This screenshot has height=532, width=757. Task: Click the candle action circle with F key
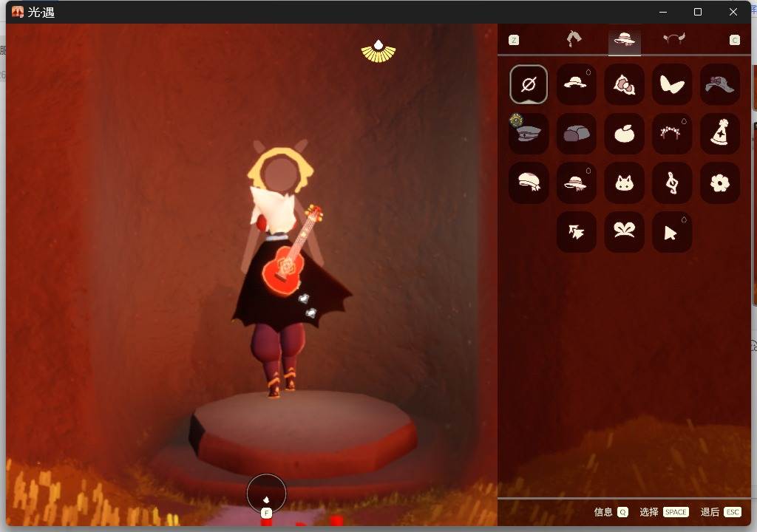[266, 494]
